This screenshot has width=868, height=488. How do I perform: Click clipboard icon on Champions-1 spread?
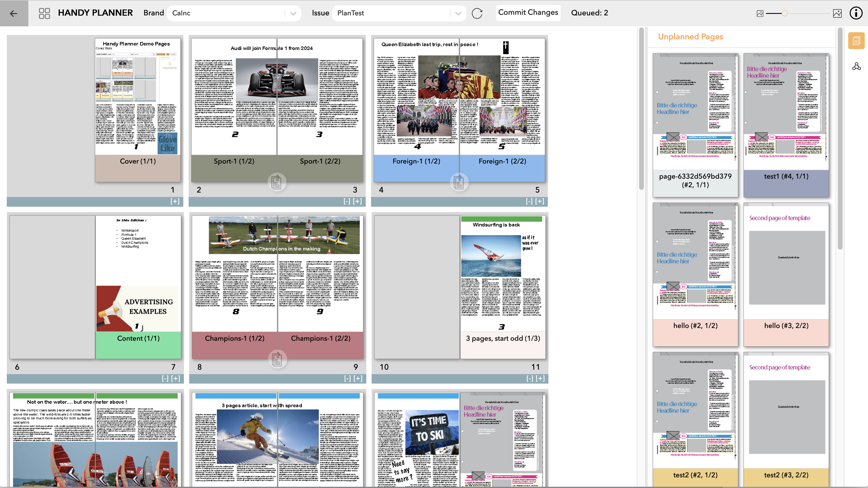tap(277, 359)
